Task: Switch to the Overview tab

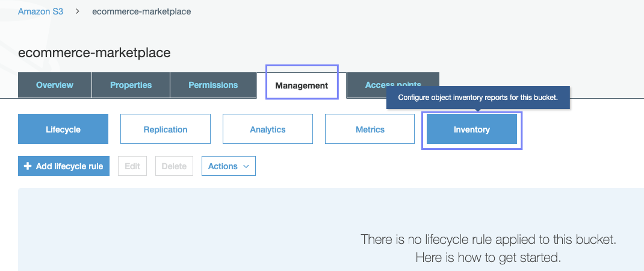Action: (x=55, y=85)
